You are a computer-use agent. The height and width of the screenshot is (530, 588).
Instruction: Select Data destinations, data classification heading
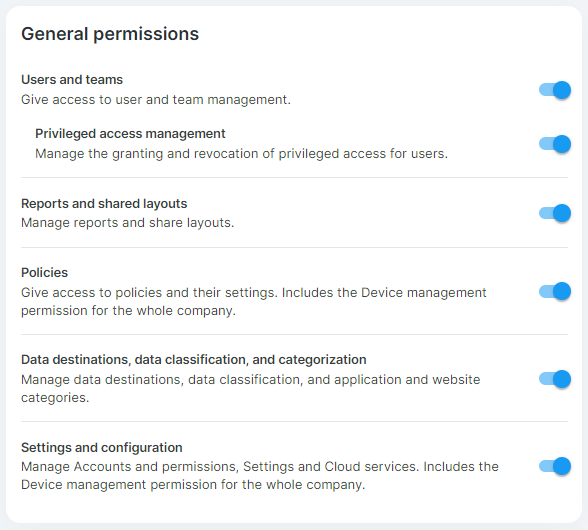[x=194, y=360]
